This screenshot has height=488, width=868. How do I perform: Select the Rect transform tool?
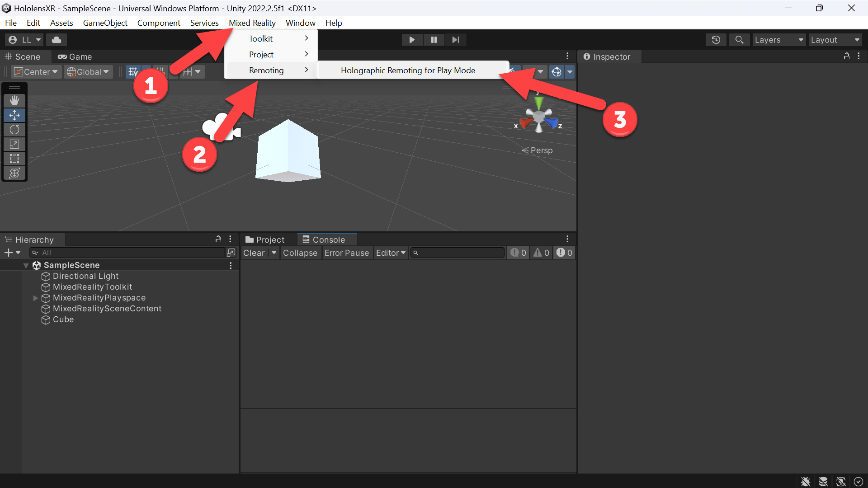(14, 159)
